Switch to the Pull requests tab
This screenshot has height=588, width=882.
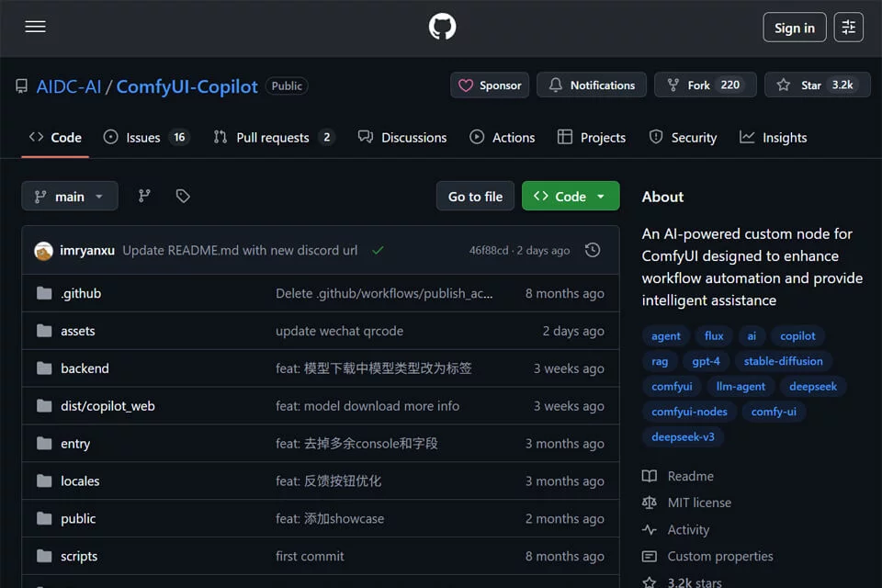click(274, 137)
